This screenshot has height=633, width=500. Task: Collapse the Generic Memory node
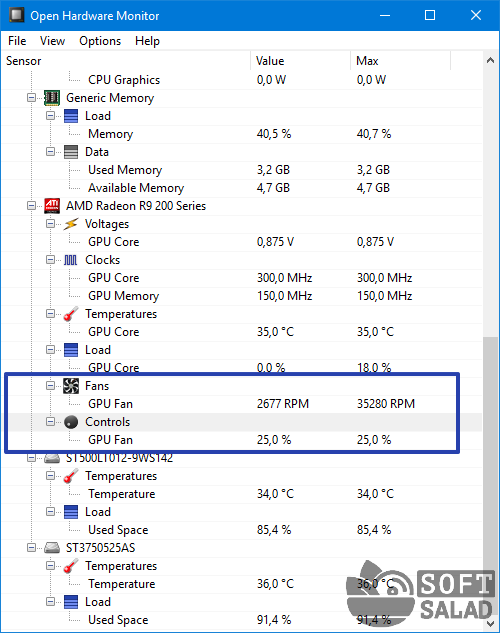pyautogui.click(x=31, y=98)
